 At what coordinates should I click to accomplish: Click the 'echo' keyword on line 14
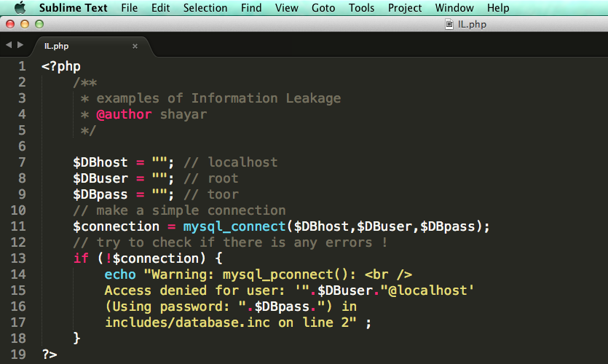click(x=120, y=274)
